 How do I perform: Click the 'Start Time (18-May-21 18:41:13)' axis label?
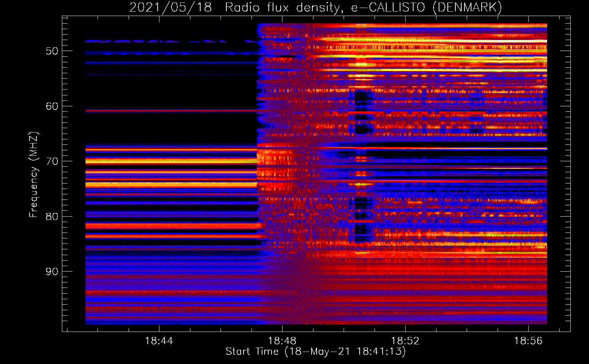(316, 352)
